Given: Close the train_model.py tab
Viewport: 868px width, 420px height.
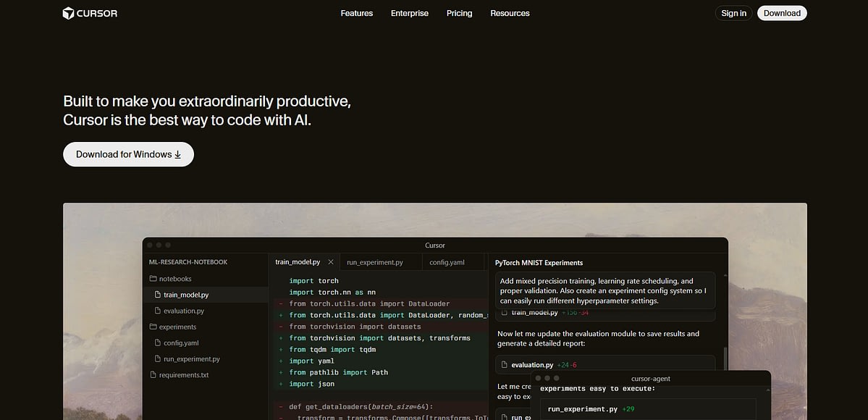Looking at the screenshot, I should pyautogui.click(x=330, y=261).
